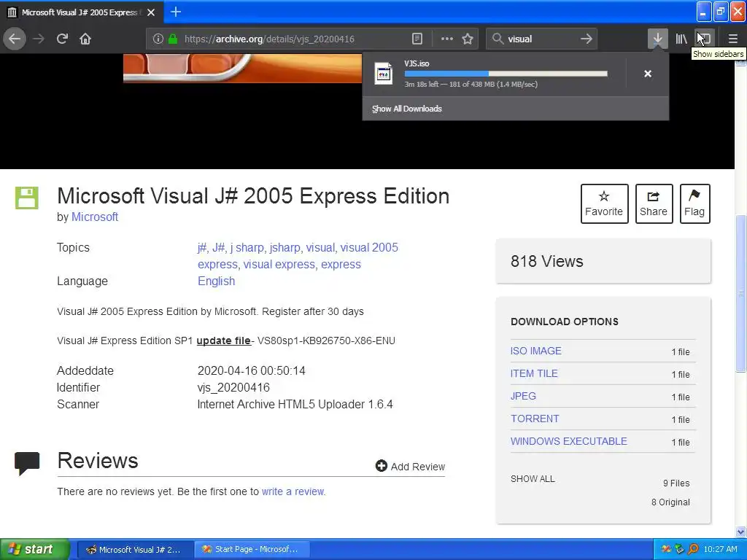Open the WINDOWS EXECUTABLE download option
The image size is (747, 560).
[569, 441]
